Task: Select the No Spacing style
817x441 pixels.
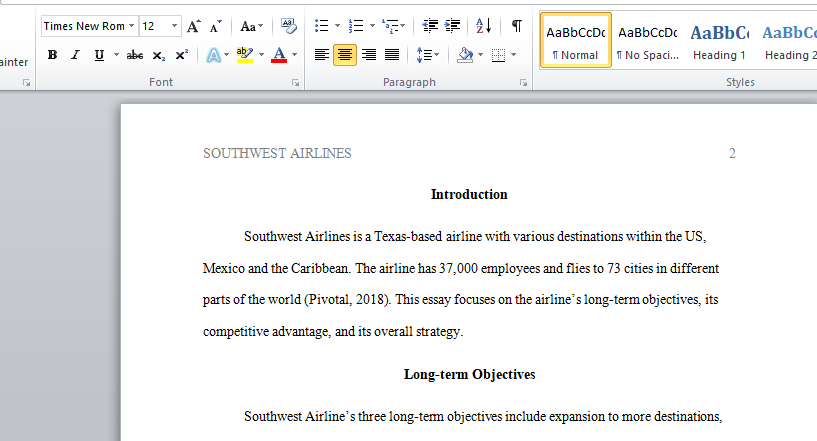Action: [x=648, y=41]
